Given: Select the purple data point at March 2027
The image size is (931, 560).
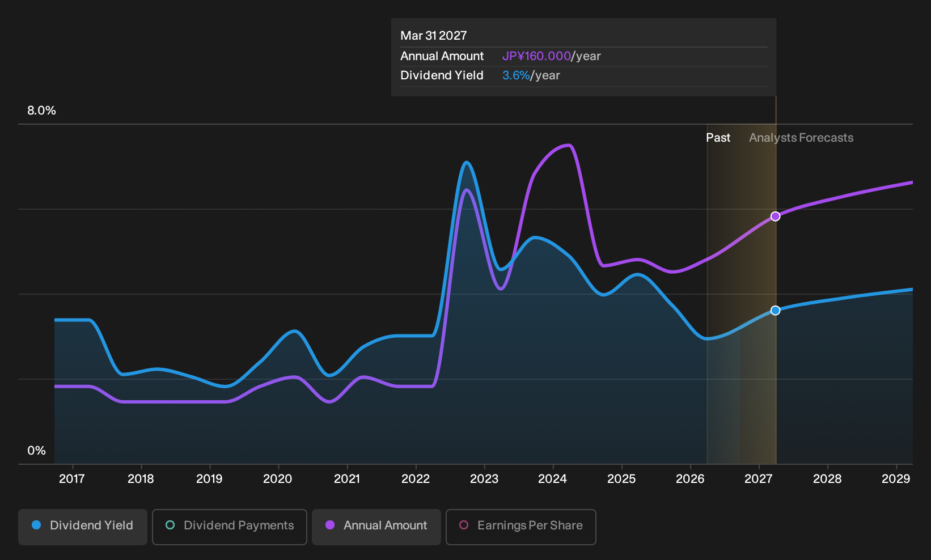Looking at the screenshot, I should pos(775,217).
